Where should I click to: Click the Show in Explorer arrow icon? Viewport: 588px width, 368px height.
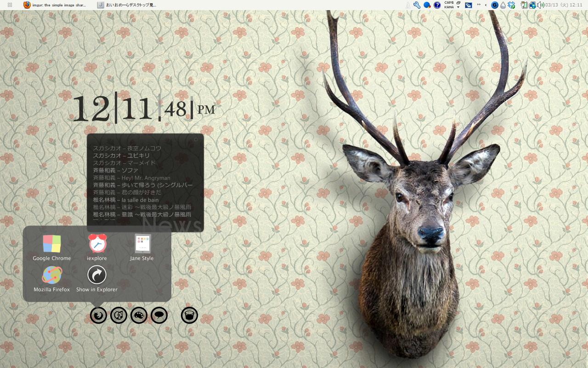(x=97, y=275)
